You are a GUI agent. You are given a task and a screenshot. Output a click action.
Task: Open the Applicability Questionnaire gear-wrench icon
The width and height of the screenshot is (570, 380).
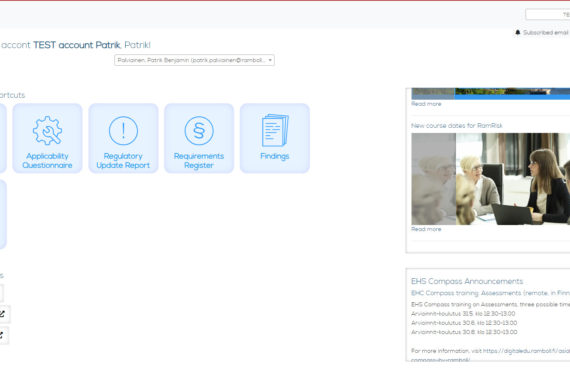point(47,130)
